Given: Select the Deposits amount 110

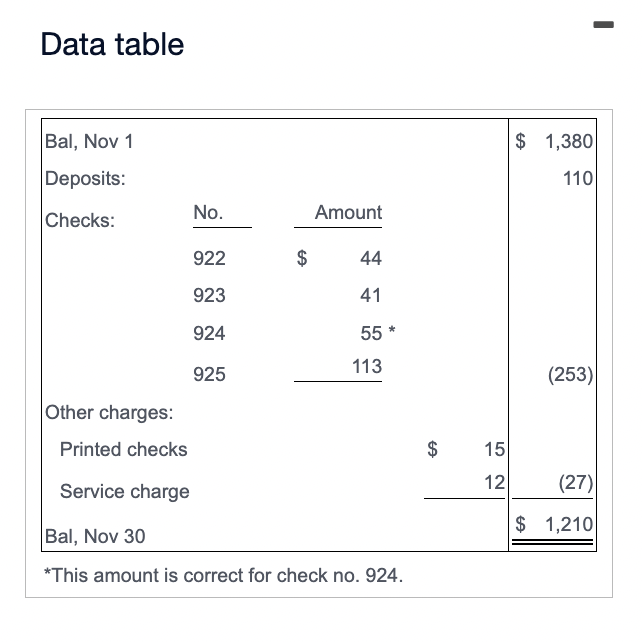Looking at the screenshot, I should coord(578,179).
